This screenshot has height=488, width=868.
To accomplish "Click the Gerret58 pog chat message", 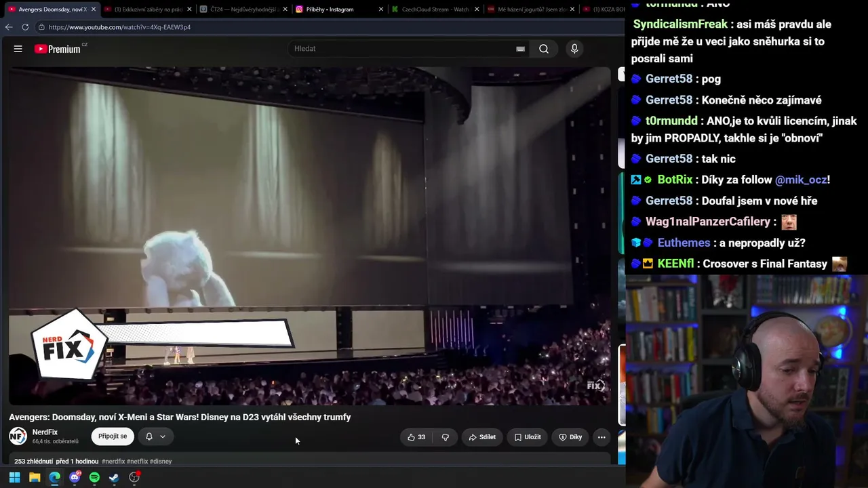I will coord(675,79).
